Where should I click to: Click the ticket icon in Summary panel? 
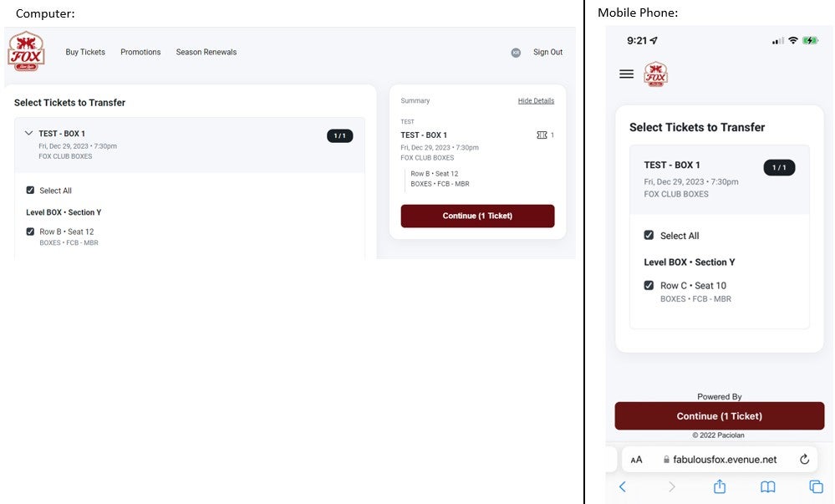tap(542, 135)
